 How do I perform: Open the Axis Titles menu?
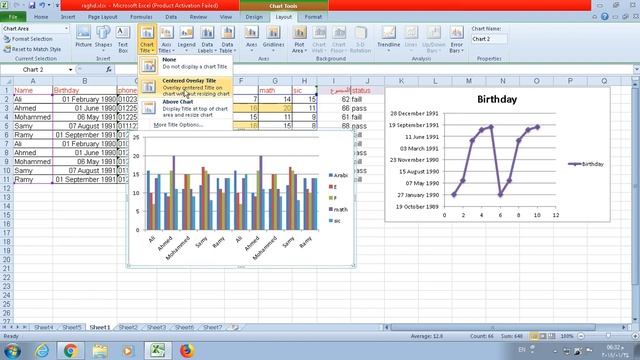(x=167, y=39)
